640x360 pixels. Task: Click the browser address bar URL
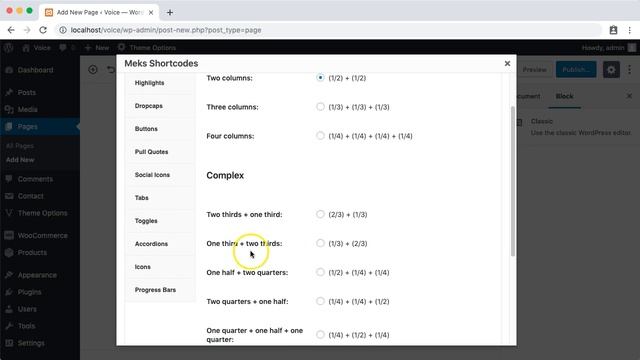point(166,30)
